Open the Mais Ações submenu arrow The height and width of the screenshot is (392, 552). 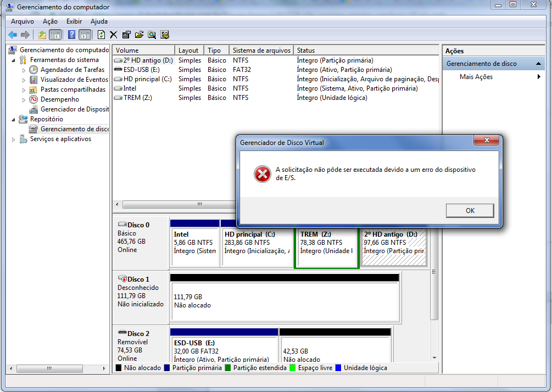point(539,77)
